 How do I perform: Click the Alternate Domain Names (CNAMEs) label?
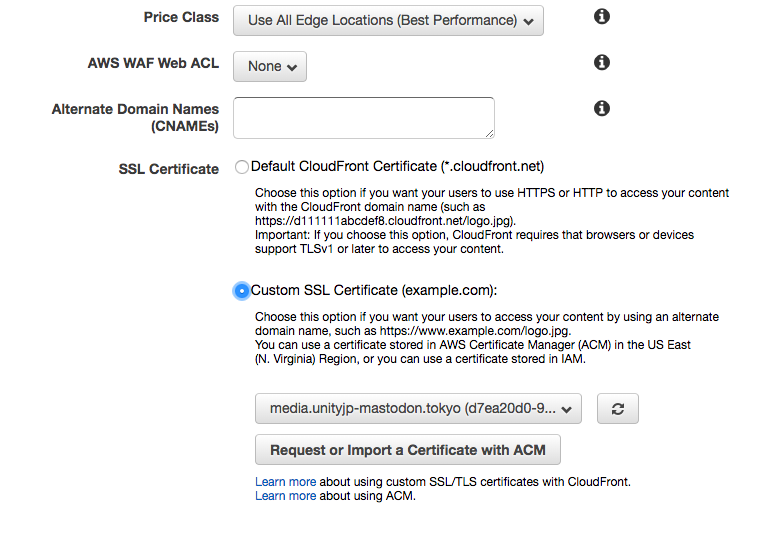[135, 118]
